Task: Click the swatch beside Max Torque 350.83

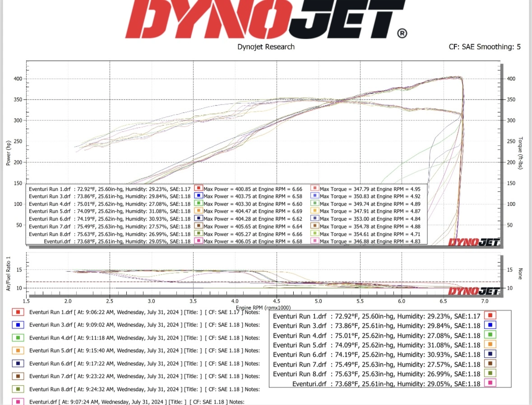Action: tap(315, 196)
